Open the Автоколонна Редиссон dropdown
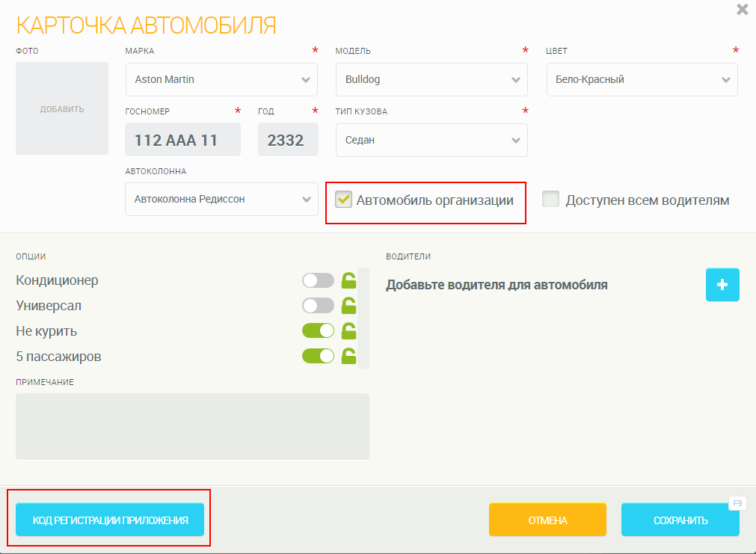 [221, 200]
